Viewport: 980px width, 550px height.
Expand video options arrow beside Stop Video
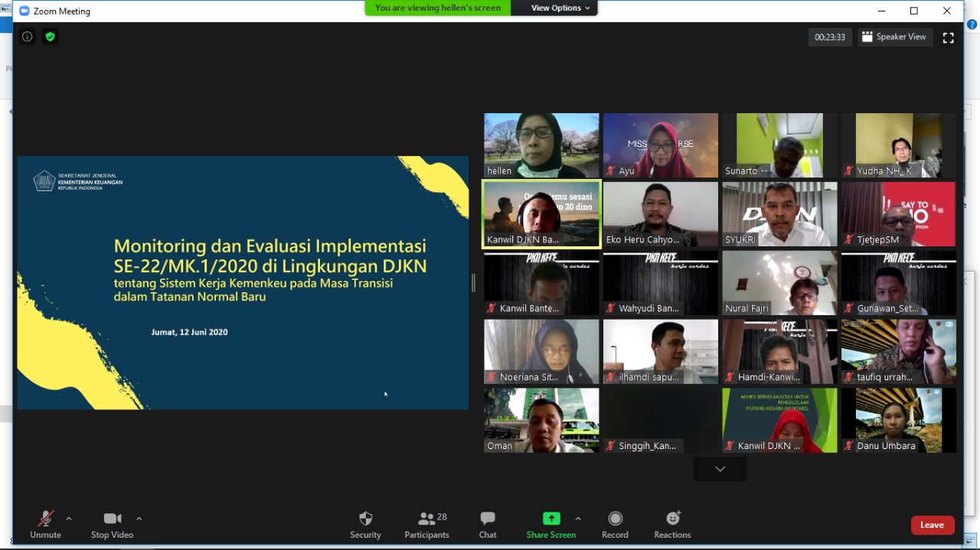139,519
